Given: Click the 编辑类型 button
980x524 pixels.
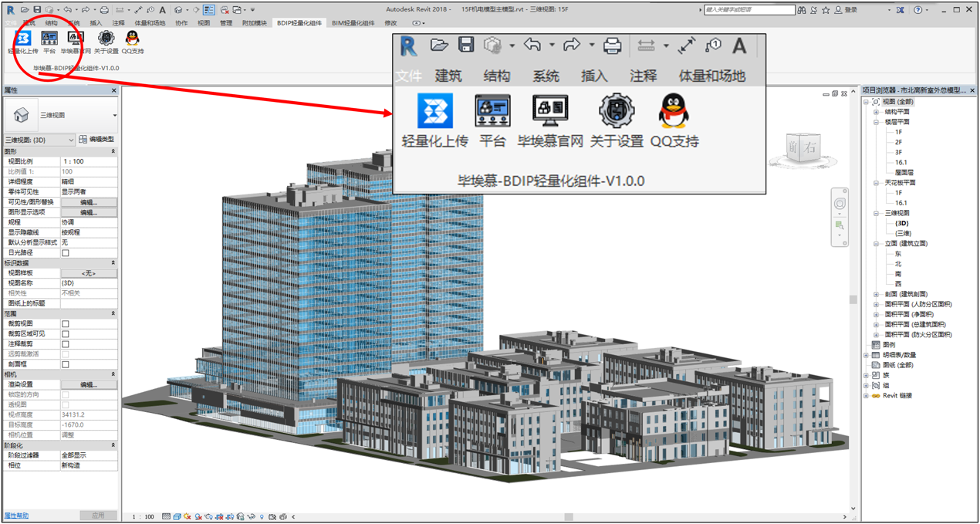Looking at the screenshot, I should (x=96, y=140).
